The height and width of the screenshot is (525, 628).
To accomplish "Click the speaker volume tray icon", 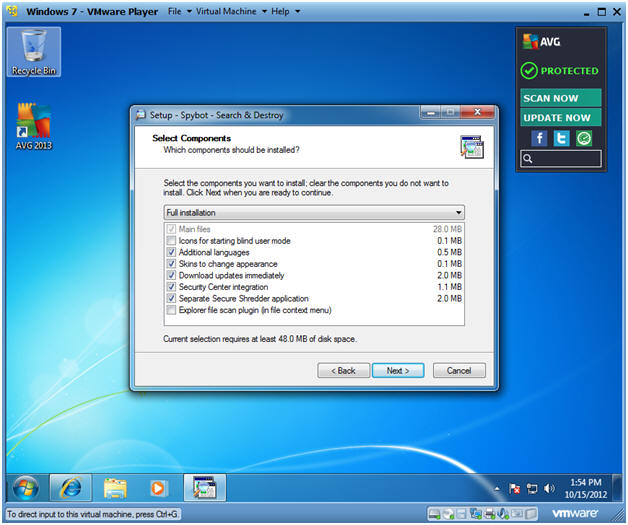I will pyautogui.click(x=549, y=489).
